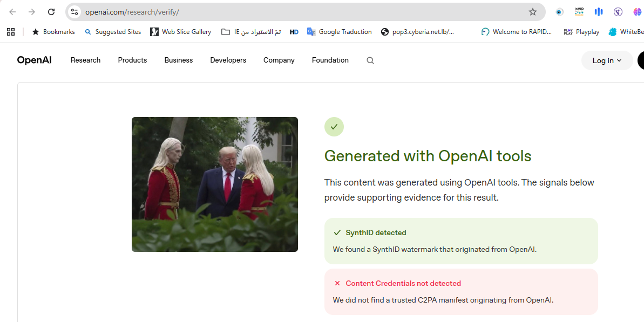Open the Developers menu
Screen dimensions: 644x322
click(228, 60)
